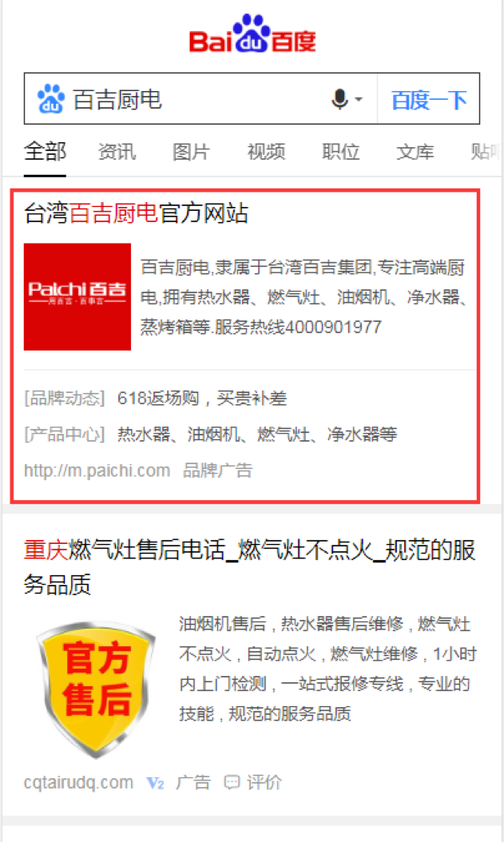
Task: Switch to the 视频 tab
Action: [x=266, y=152]
